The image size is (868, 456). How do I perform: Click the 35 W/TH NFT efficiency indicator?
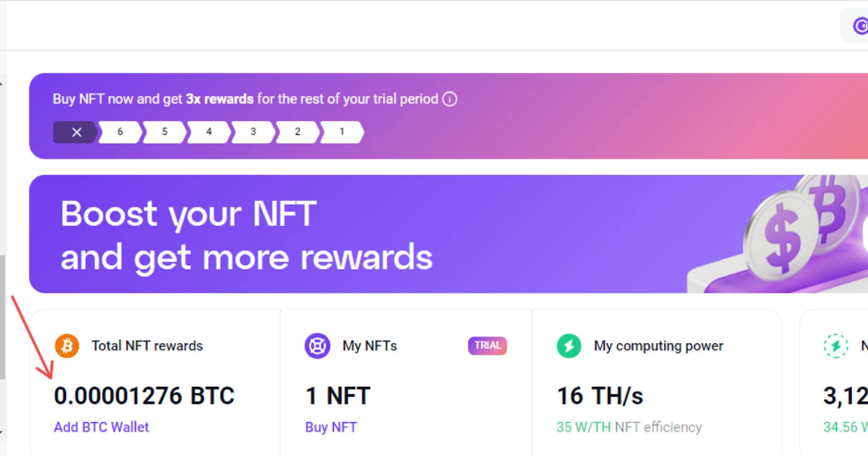[x=629, y=427]
